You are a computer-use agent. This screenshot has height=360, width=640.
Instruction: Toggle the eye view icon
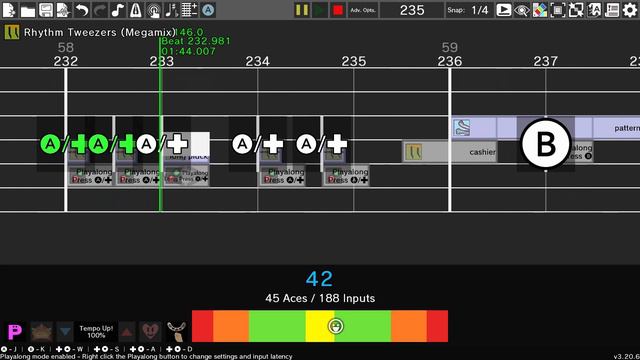click(x=522, y=10)
